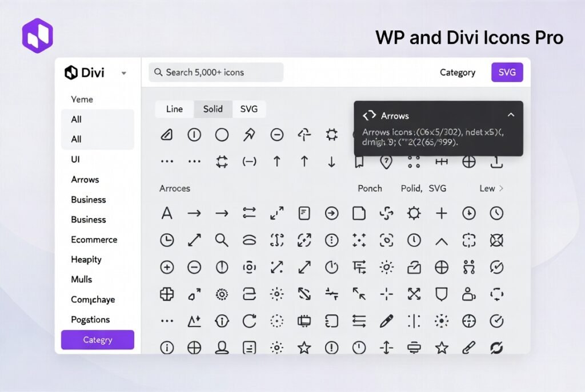Click the search magnifier in search field
The image size is (585, 392).
tap(158, 72)
